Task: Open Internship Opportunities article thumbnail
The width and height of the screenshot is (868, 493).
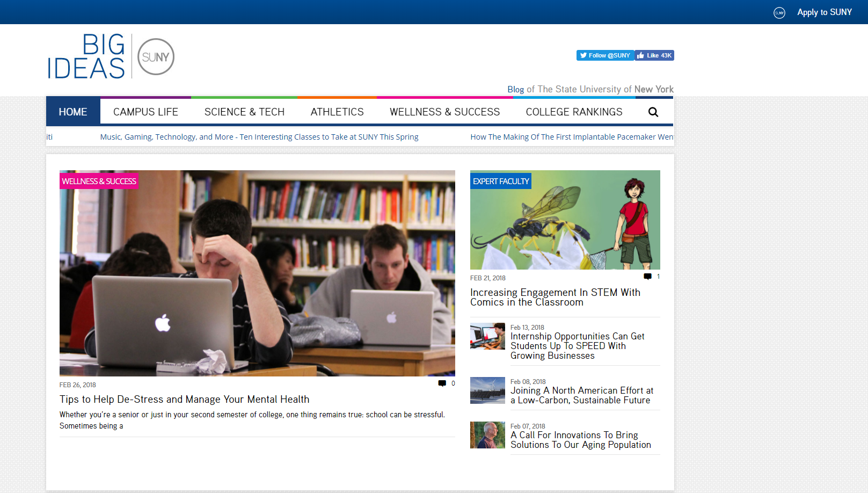Action: [487, 336]
